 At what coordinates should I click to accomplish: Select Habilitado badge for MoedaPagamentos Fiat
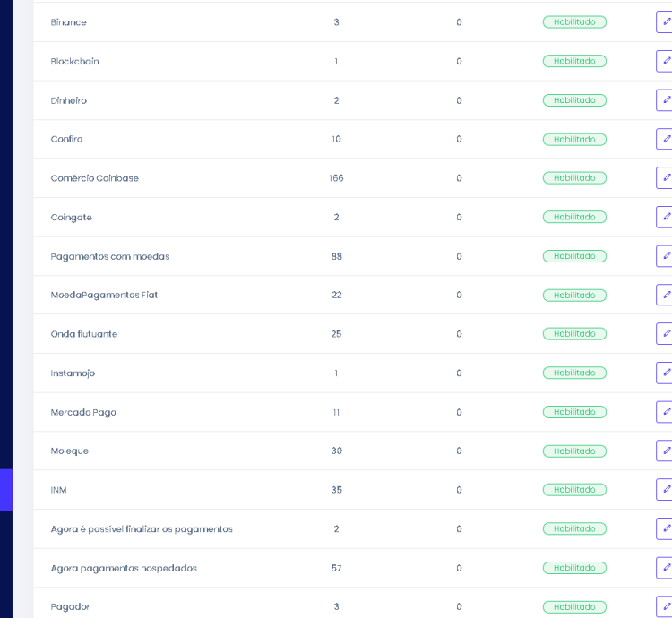(x=574, y=295)
